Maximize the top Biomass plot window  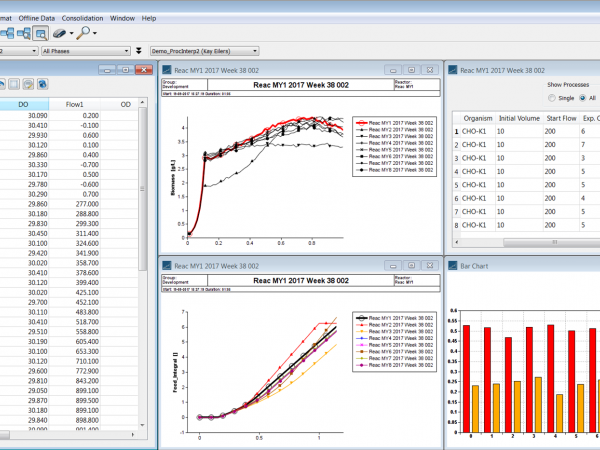point(411,70)
